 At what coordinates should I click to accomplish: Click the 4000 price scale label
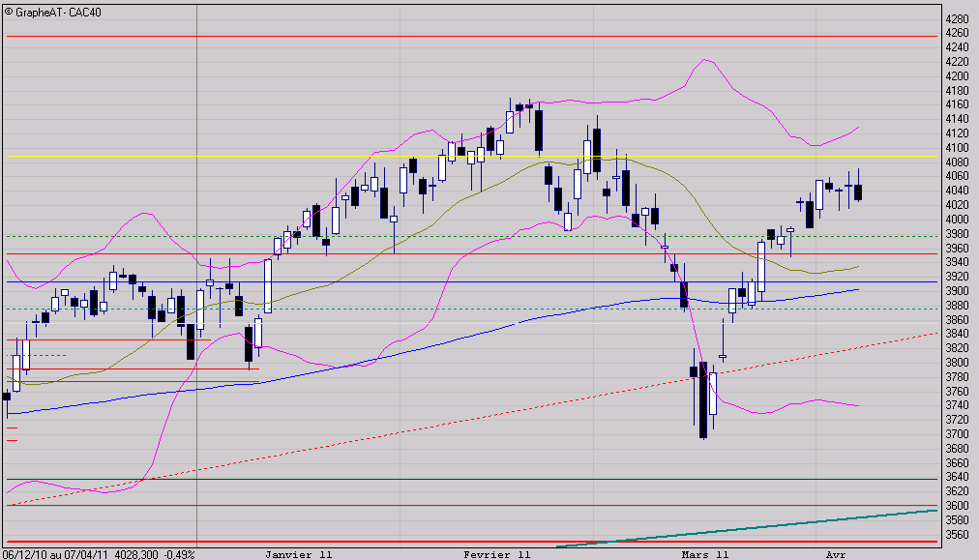957,220
